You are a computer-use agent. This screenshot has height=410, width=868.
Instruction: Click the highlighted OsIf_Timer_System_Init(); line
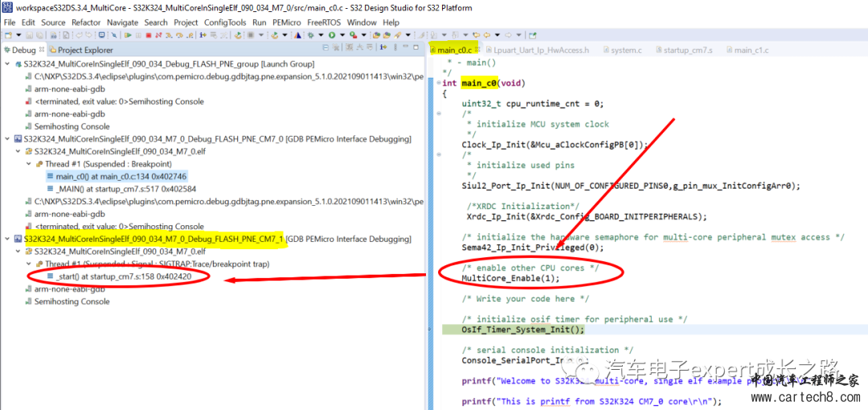pos(523,329)
